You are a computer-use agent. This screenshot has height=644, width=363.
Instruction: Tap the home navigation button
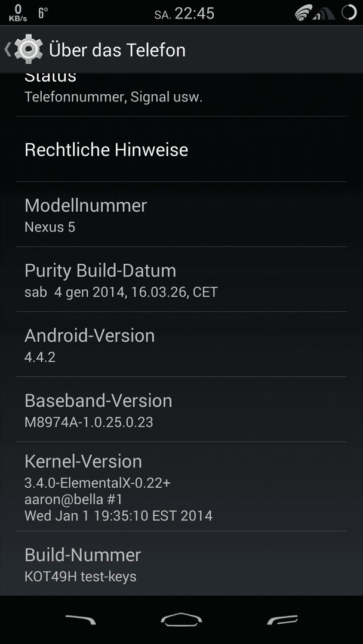(181, 620)
